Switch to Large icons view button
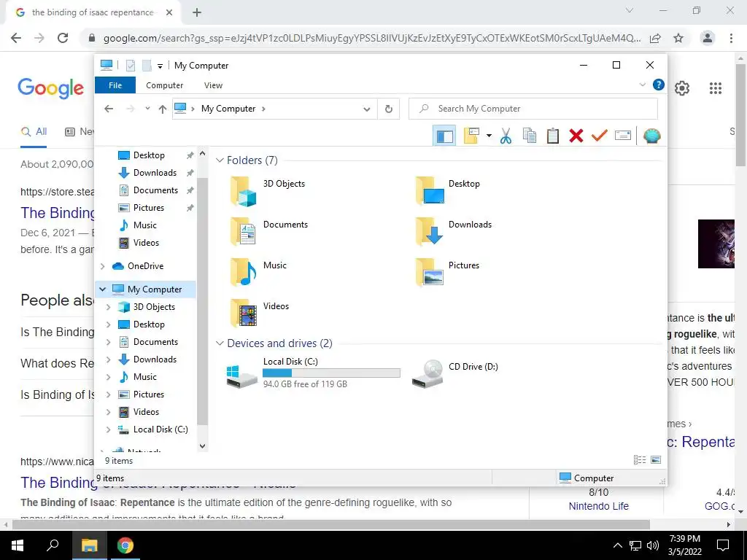 coord(656,460)
